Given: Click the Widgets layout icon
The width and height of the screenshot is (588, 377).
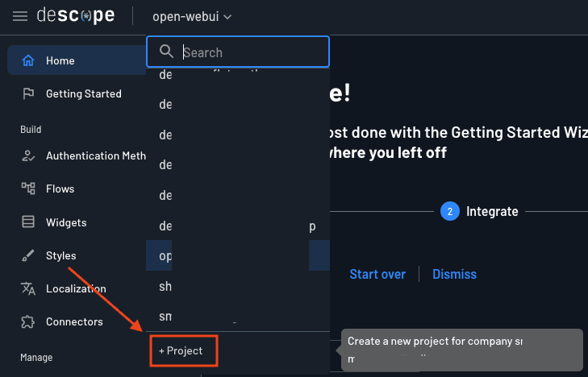Looking at the screenshot, I should click(x=28, y=222).
